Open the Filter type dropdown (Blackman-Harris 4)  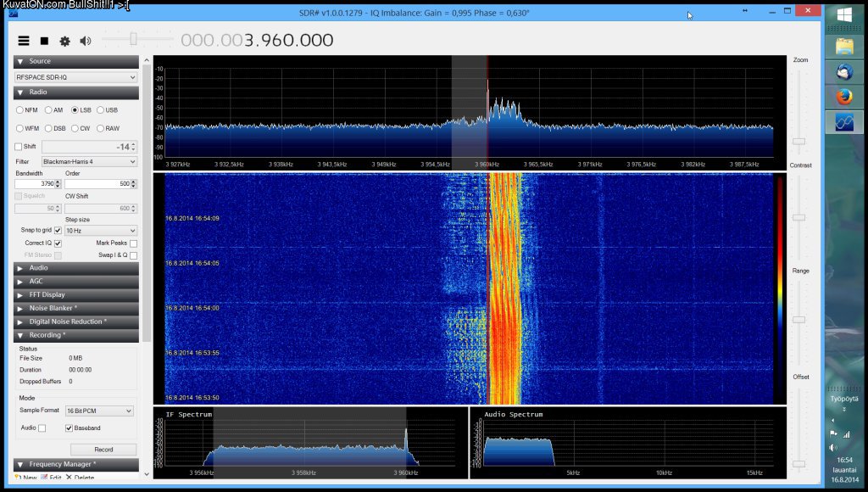pyautogui.click(x=89, y=161)
